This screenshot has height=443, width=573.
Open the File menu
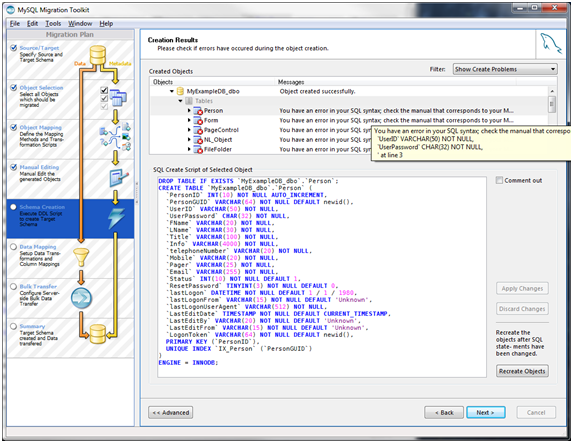click(x=15, y=23)
